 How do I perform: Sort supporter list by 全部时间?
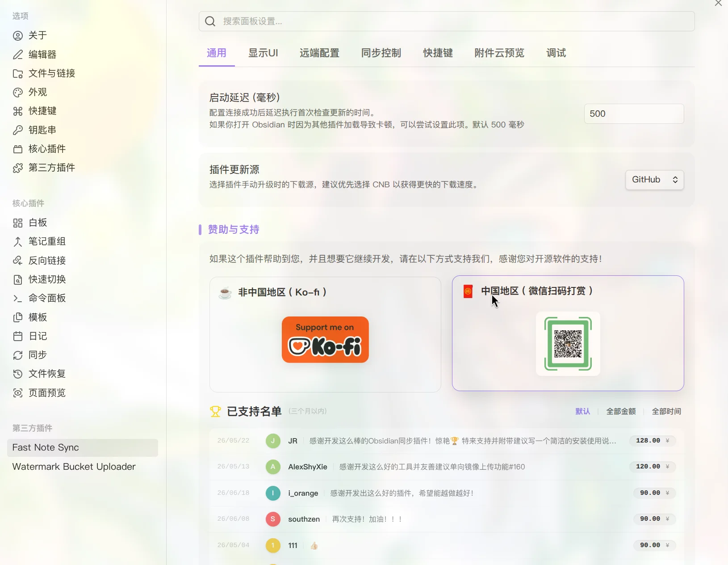(x=666, y=411)
